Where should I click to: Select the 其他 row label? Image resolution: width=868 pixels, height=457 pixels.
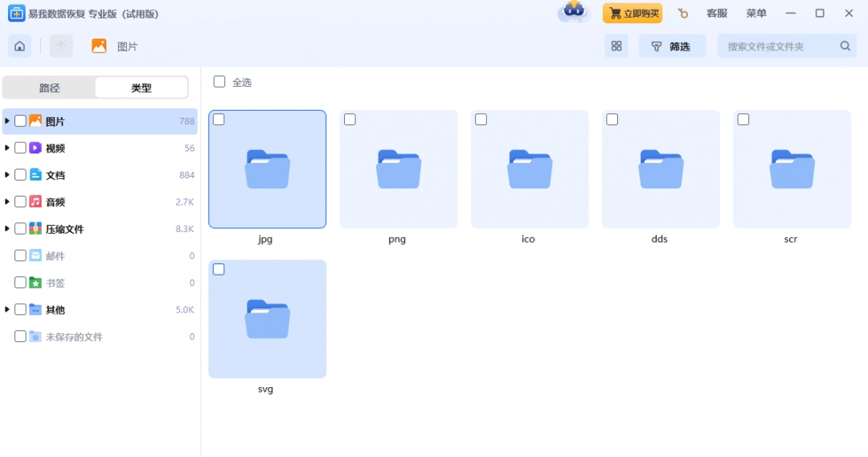tap(55, 310)
